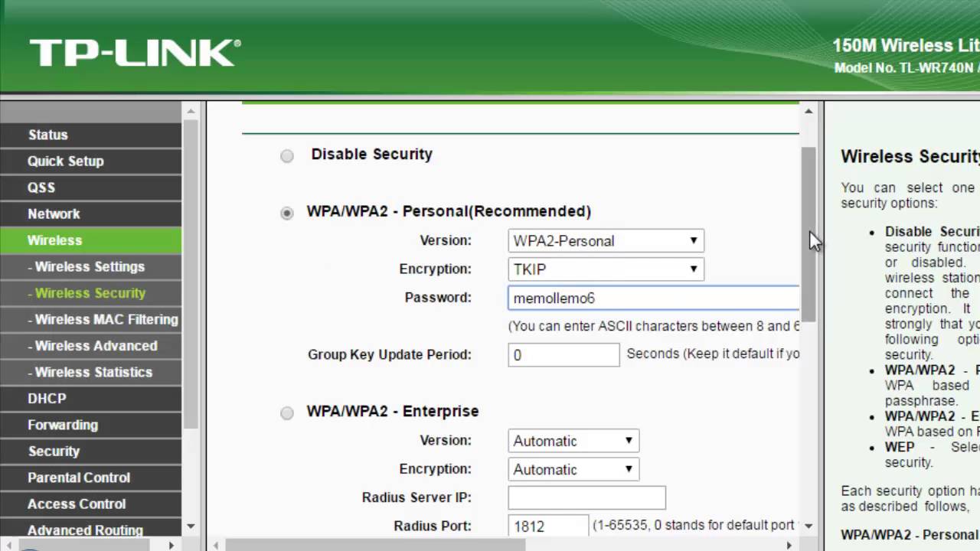This screenshot has width=980, height=551.
Task: Click the main panel horizontal scrollbar thumb
Action: 374,546
